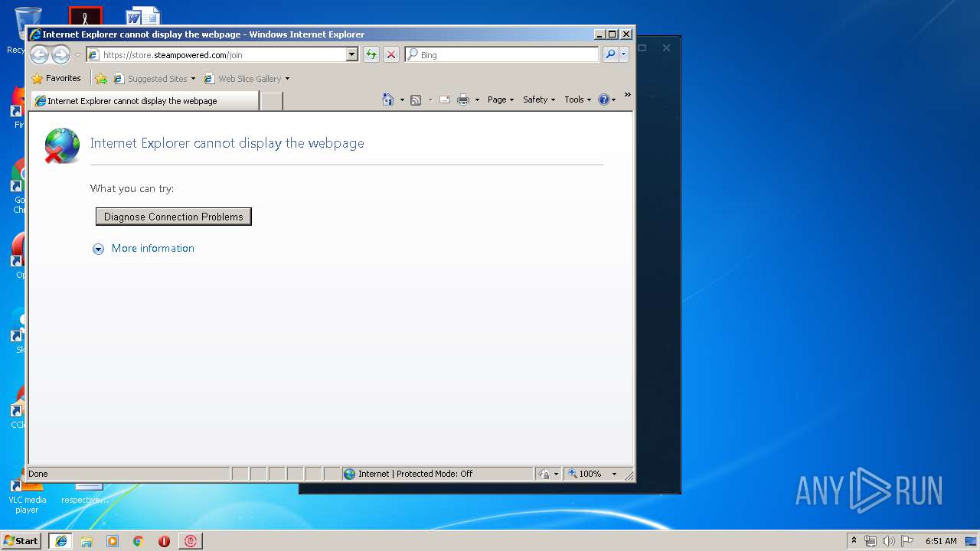The image size is (980, 551).
Task: Stop loading with the red X icon
Action: [391, 54]
